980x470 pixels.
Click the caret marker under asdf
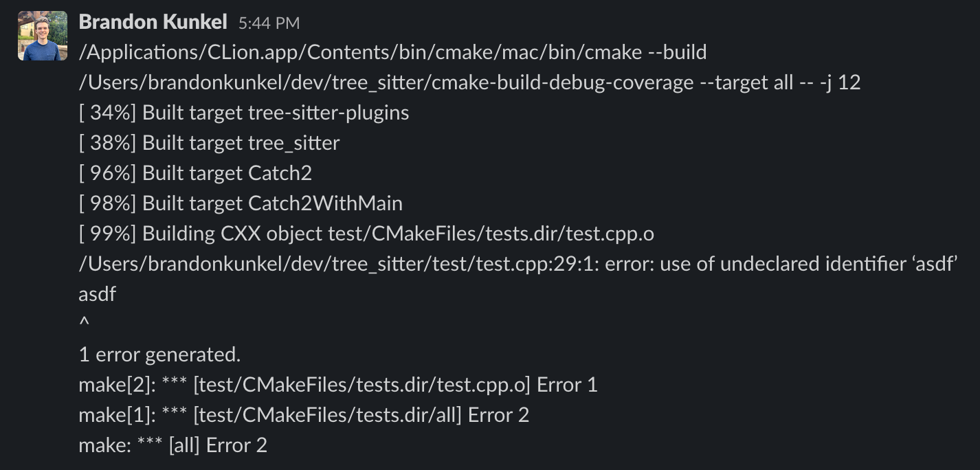click(x=85, y=323)
